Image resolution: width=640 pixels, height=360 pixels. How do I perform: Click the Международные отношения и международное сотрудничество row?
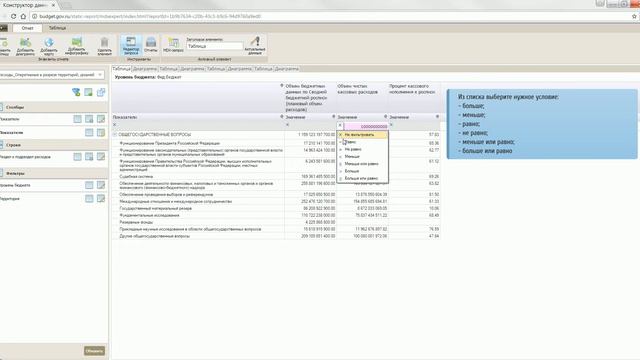pyautogui.click(x=276, y=202)
